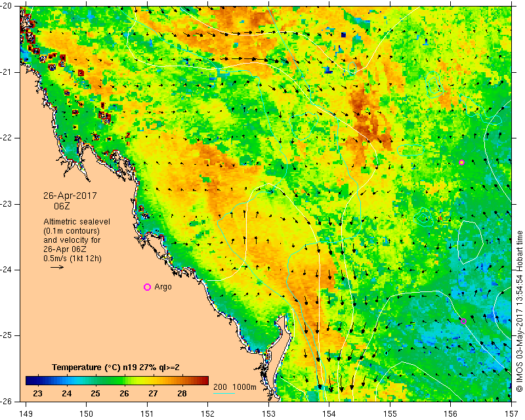Click the colorbar tick label 28

click(x=182, y=394)
